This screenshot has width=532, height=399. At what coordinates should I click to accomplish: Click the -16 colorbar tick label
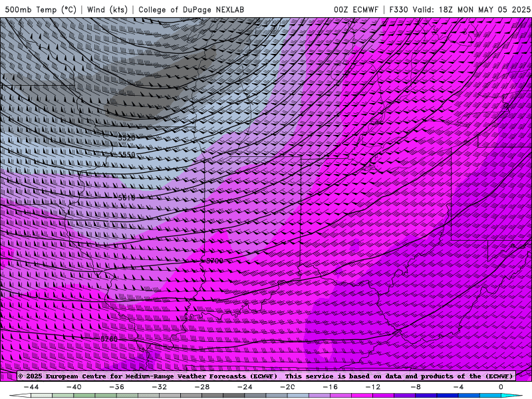pos(331,387)
